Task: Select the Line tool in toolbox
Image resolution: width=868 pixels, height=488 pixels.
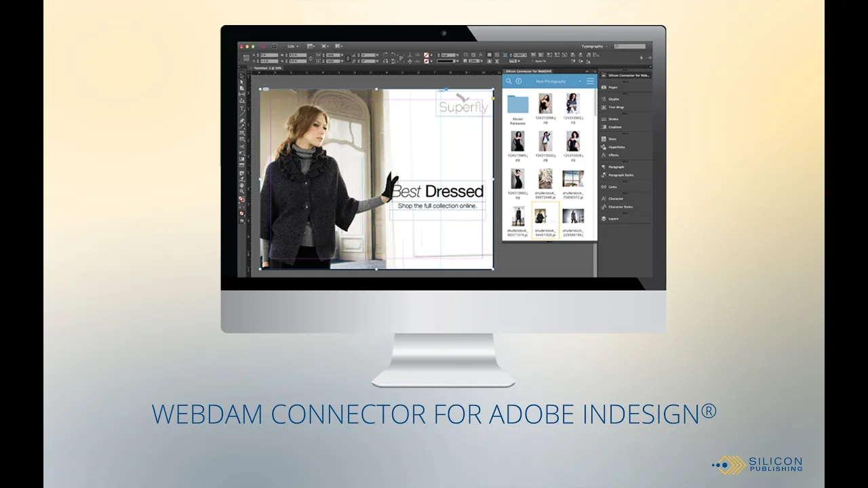Action: tap(241, 115)
